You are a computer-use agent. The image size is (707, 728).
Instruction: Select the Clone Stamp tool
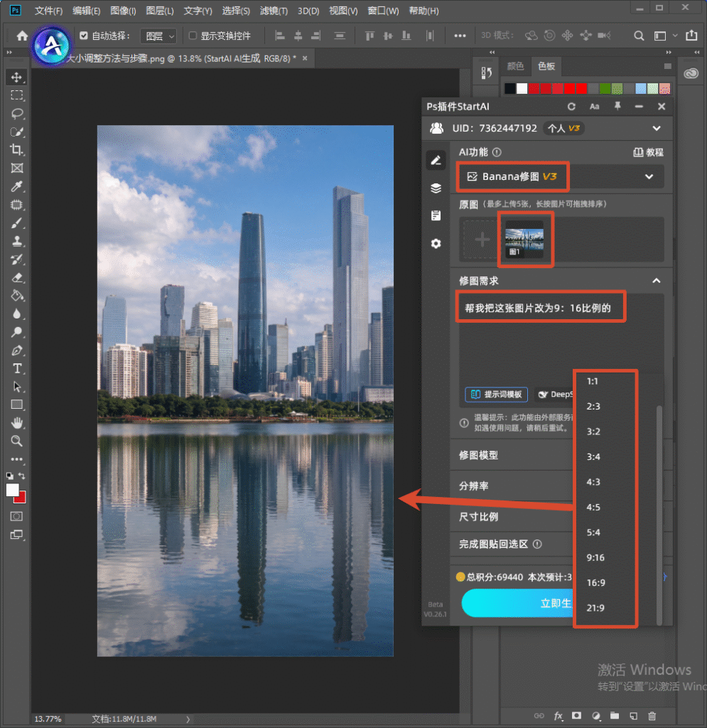[x=17, y=241]
